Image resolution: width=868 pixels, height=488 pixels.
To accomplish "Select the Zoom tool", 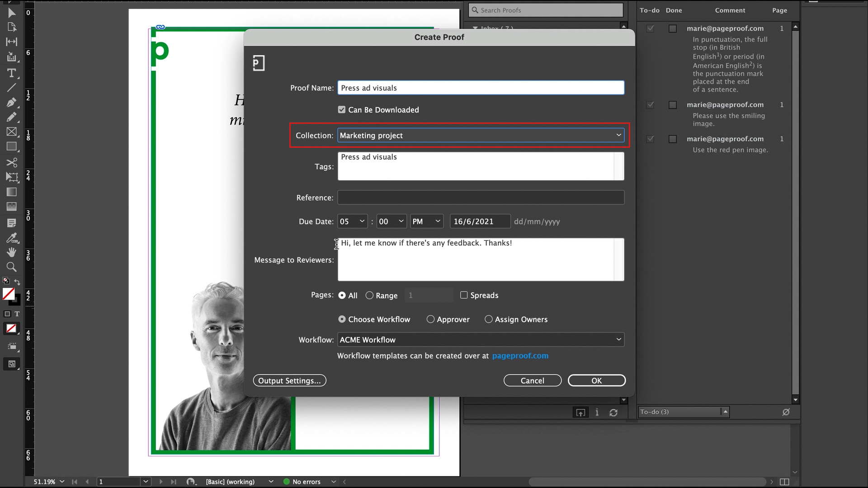I will pos(12,267).
